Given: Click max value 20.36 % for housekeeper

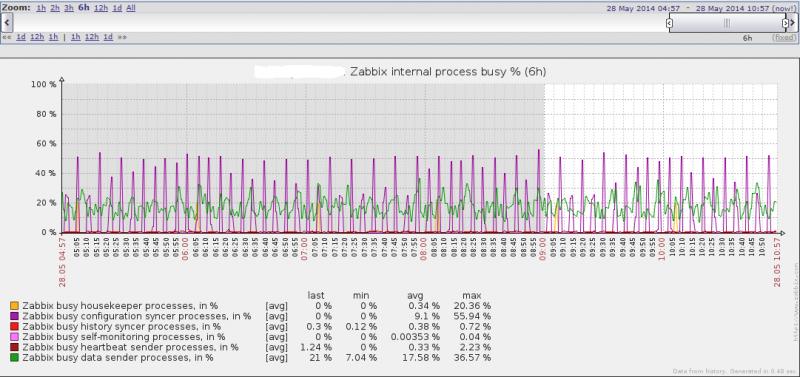Looking at the screenshot, I should (472, 306).
